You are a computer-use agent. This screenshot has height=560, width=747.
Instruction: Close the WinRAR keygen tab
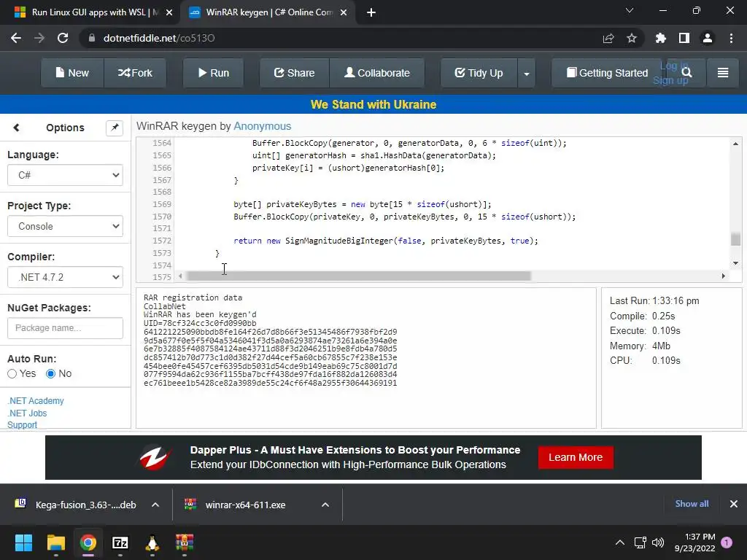[x=344, y=12]
